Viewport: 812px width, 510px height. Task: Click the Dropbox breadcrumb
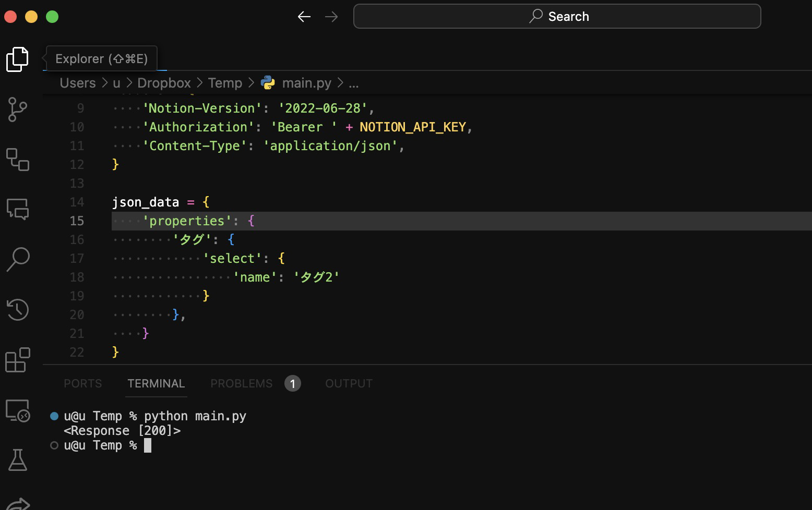pos(164,83)
